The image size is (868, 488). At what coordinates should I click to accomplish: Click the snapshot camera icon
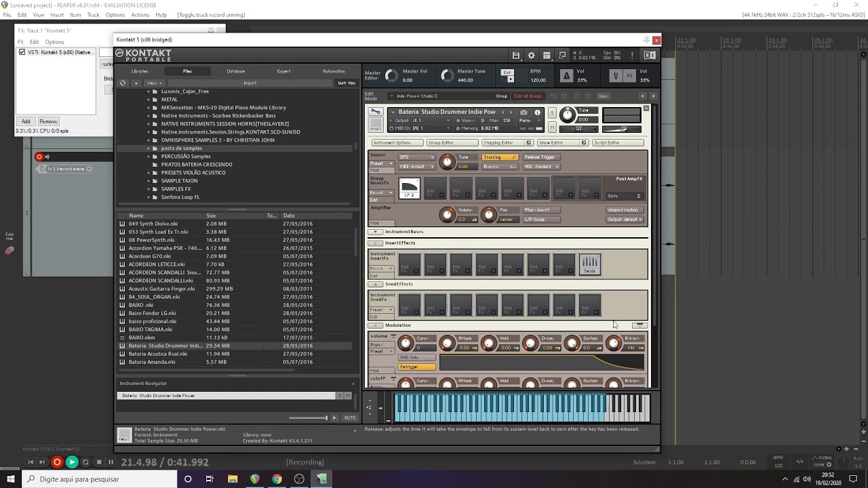pos(524,113)
